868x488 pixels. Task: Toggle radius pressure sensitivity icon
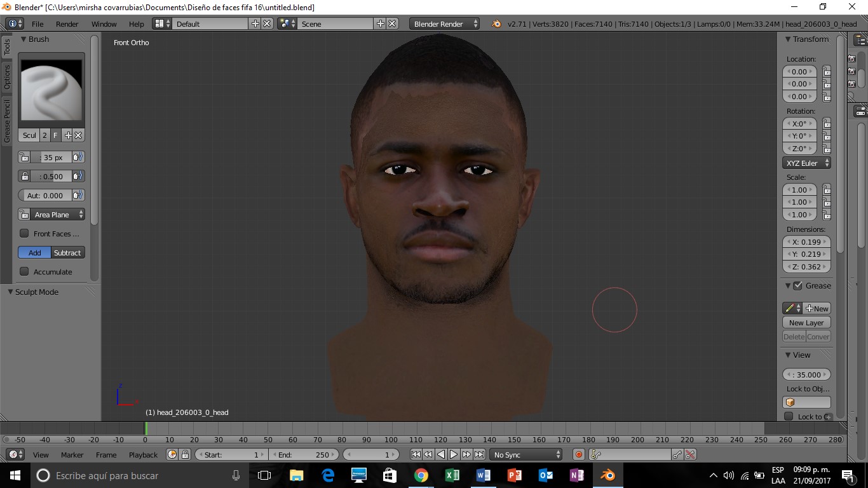(78, 157)
